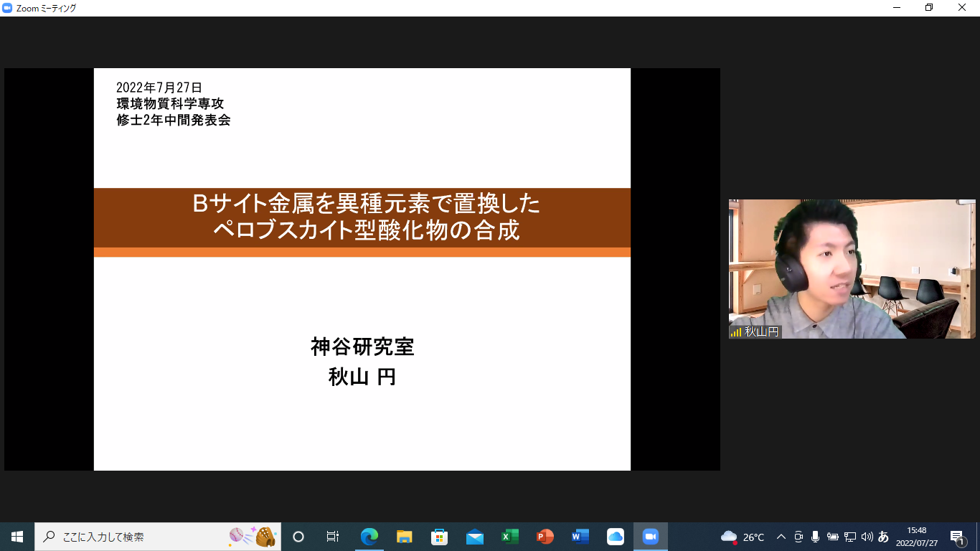This screenshot has width=980, height=551.
Task: Open Cortana circle button on taskbar
Action: click(298, 537)
